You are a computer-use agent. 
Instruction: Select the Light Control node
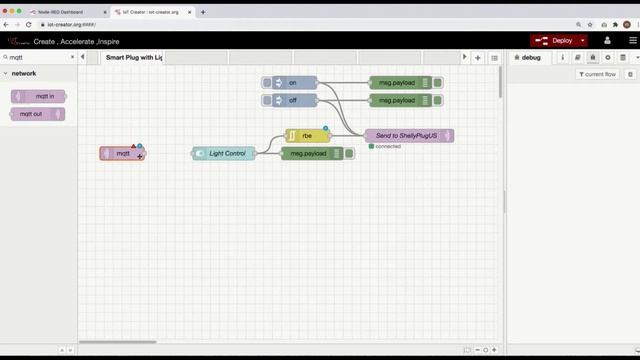tap(224, 153)
